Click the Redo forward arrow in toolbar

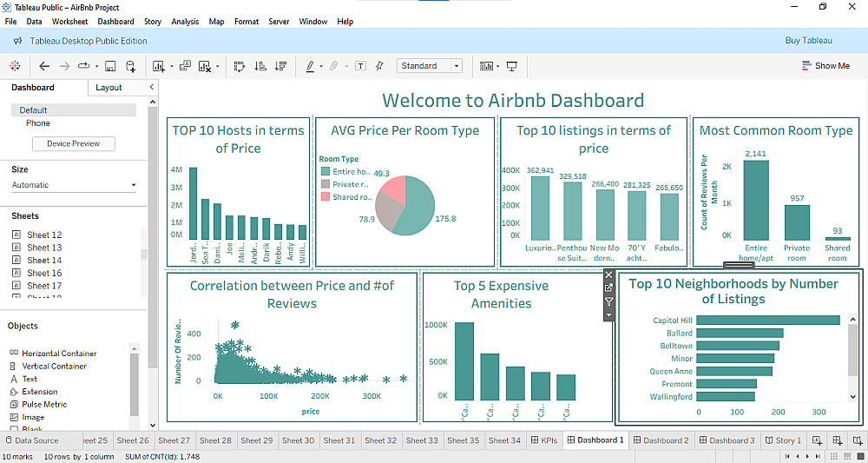(64, 66)
